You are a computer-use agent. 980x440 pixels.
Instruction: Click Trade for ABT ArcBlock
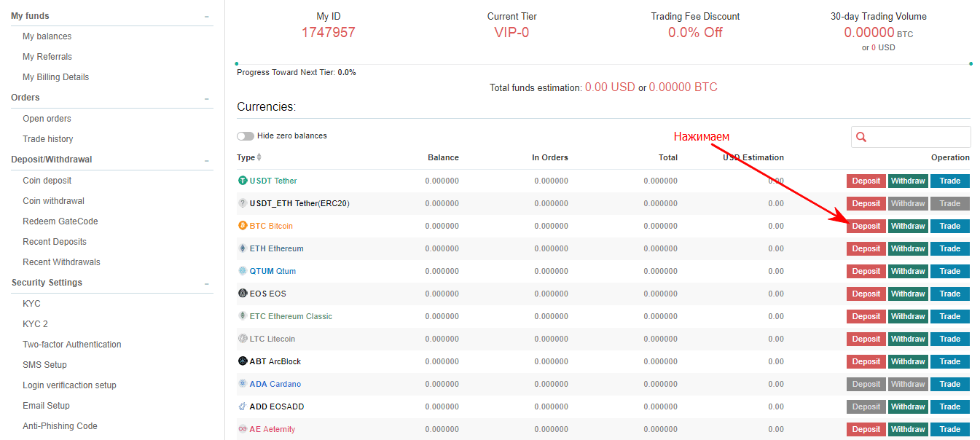[x=950, y=361]
